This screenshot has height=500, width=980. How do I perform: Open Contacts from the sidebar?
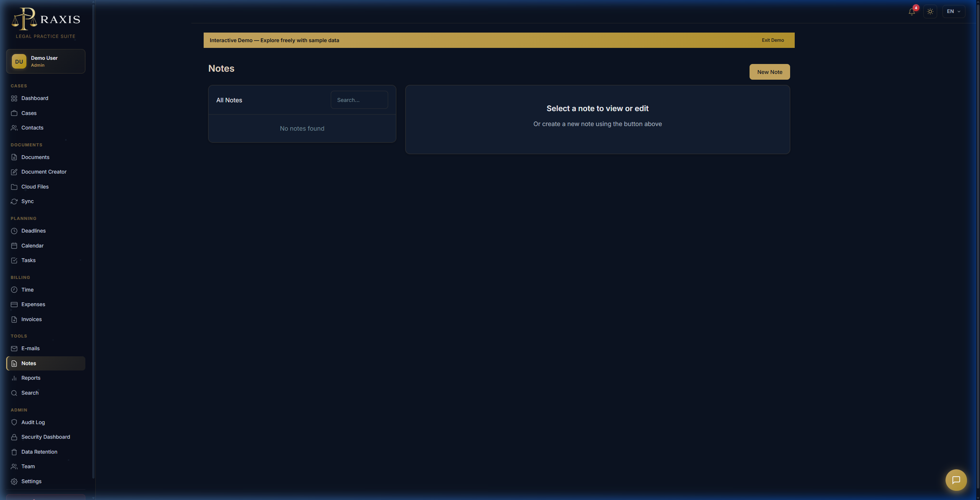tap(46, 128)
